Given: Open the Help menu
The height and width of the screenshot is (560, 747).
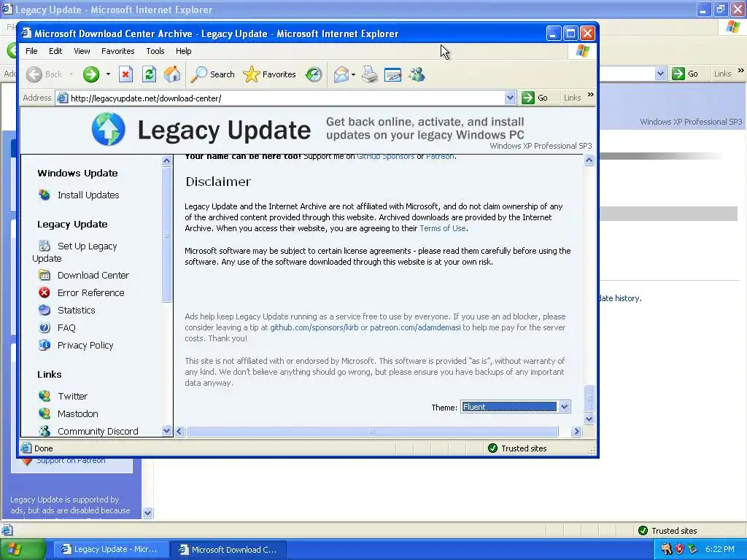Looking at the screenshot, I should (183, 51).
